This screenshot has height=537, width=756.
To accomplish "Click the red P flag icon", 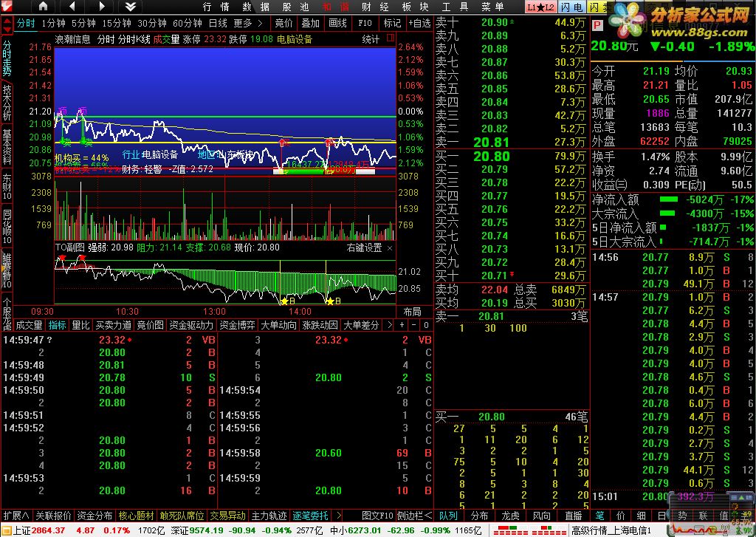I will (x=597, y=26).
